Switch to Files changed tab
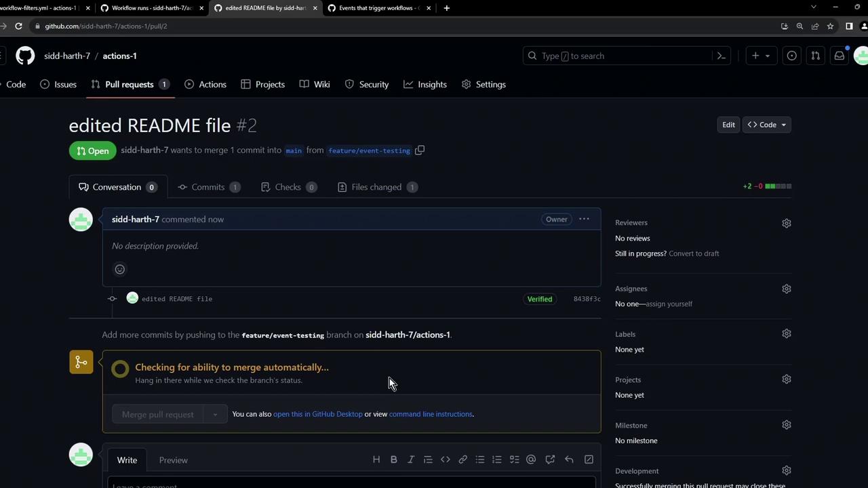This screenshot has width=868, height=488. click(x=377, y=187)
